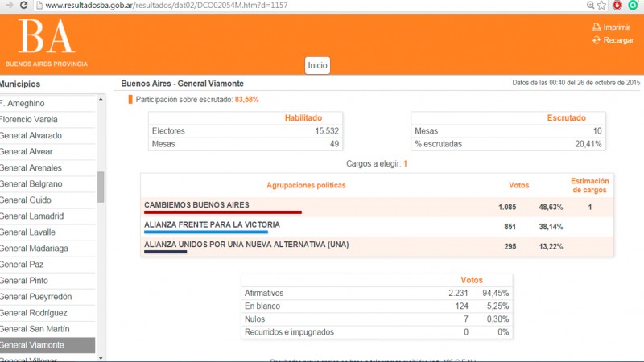Click the Frente Para La Victoria blue bar
This screenshot has height=362, width=644.
(x=205, y=232)
